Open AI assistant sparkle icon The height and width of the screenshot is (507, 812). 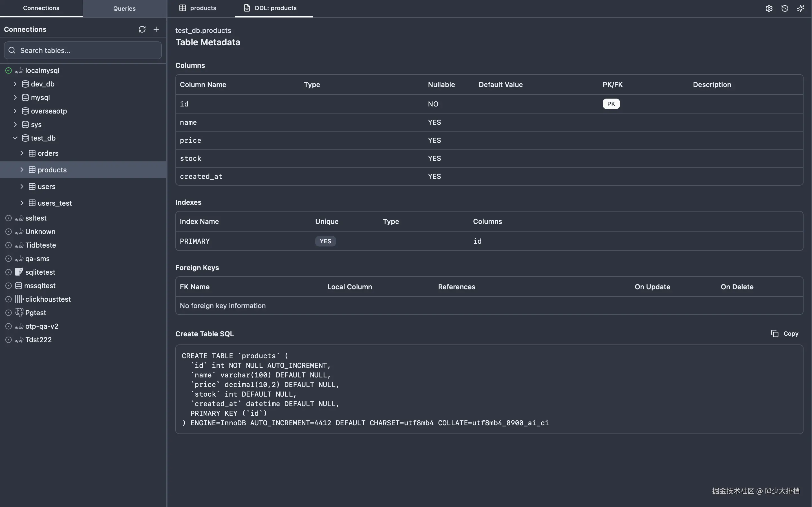801,8
